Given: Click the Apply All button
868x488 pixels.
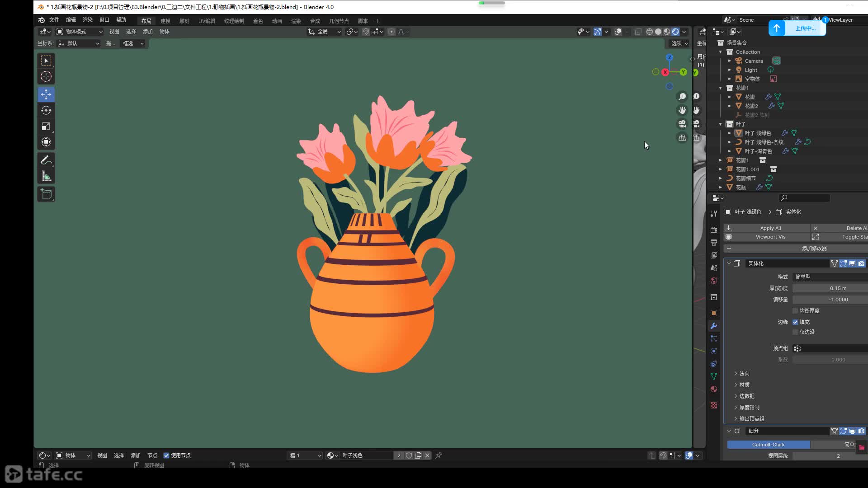Looking at the screenshot, I should [x=767, y=228].
